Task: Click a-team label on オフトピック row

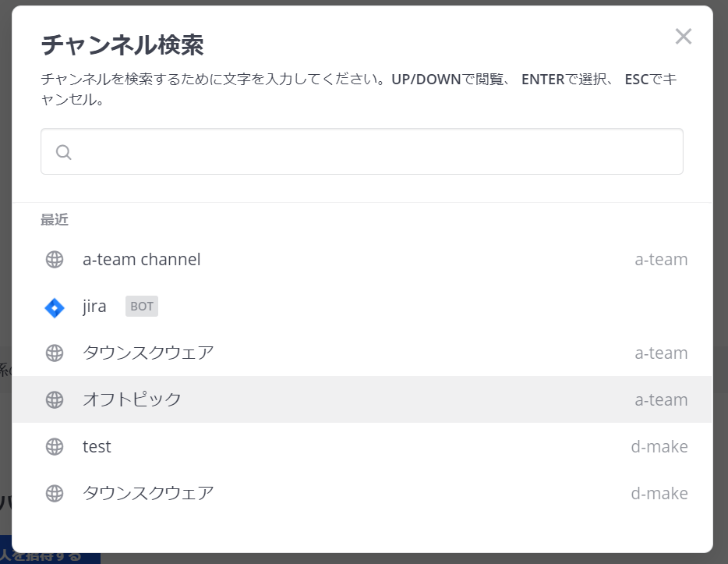Action: 661,399
